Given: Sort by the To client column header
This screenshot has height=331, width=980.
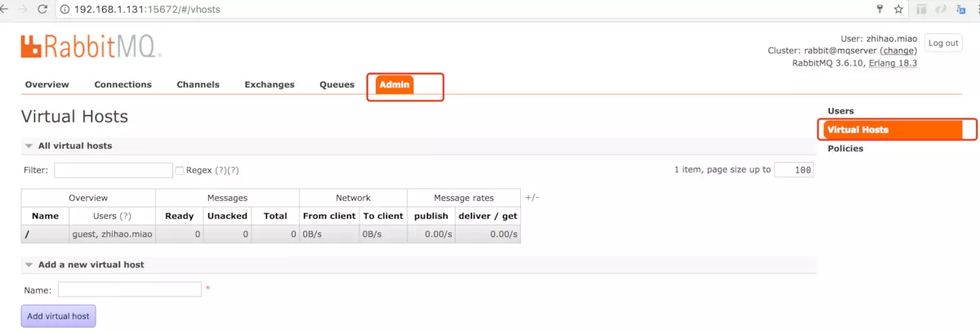Looking at the screenshot, I should click(383, 216).
